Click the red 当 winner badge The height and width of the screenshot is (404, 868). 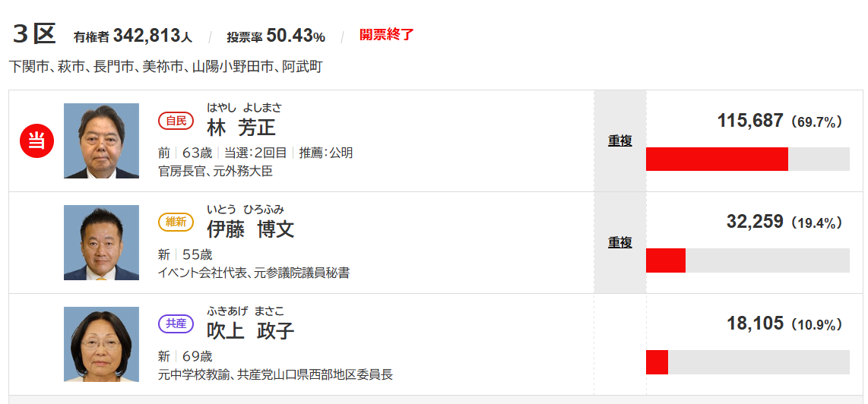click(x=36, y=140)
